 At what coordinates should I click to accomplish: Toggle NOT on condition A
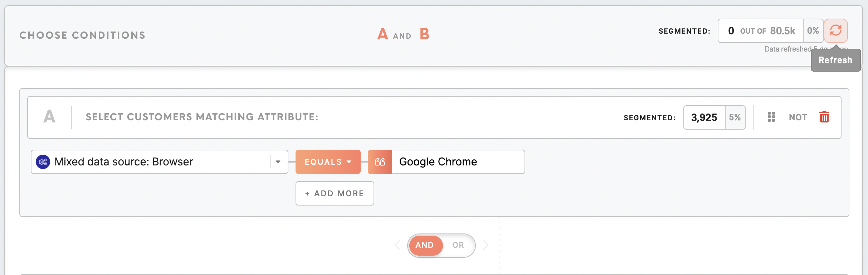pyautogui.click(x=798, y=117)
